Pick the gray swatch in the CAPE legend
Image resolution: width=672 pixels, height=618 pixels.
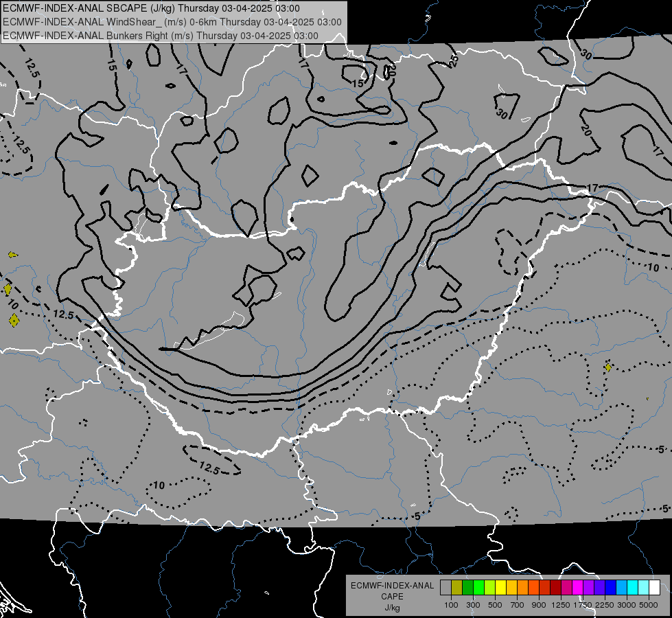click(445, 588)
